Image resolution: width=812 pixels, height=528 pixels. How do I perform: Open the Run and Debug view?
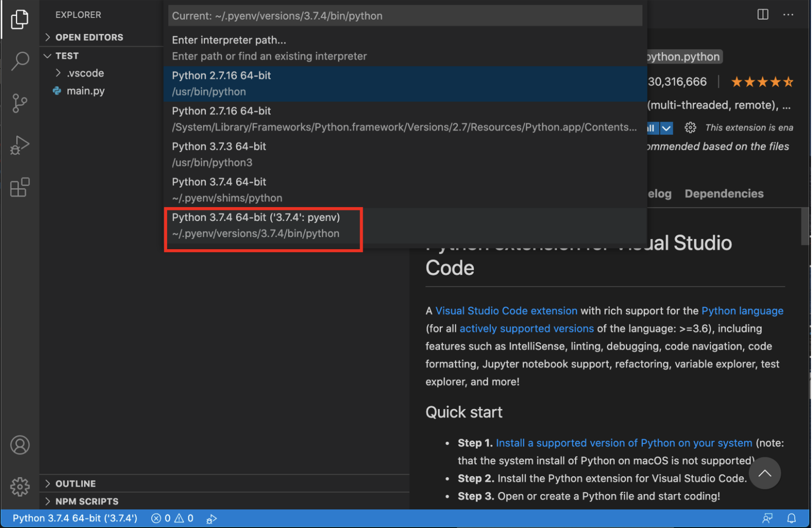click(20, 145)
